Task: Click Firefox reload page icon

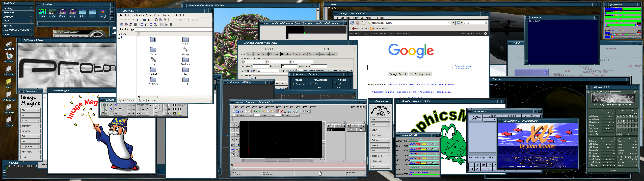Action: [x=352, y=23]
